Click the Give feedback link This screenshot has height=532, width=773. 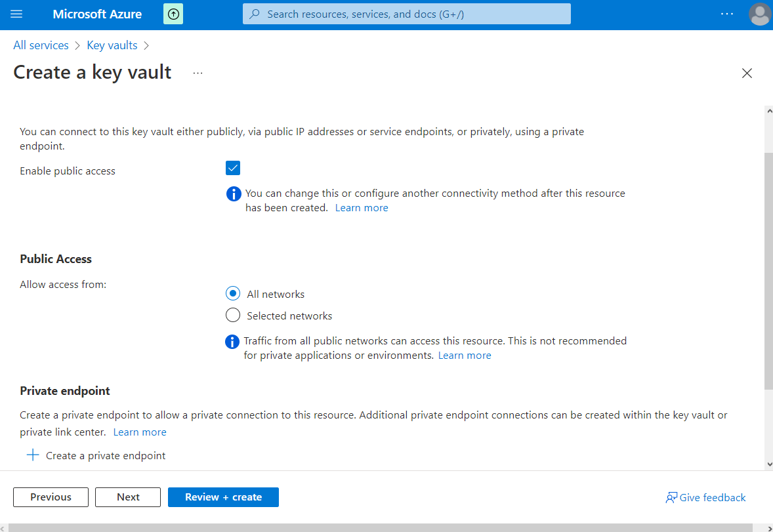[705, 497]
